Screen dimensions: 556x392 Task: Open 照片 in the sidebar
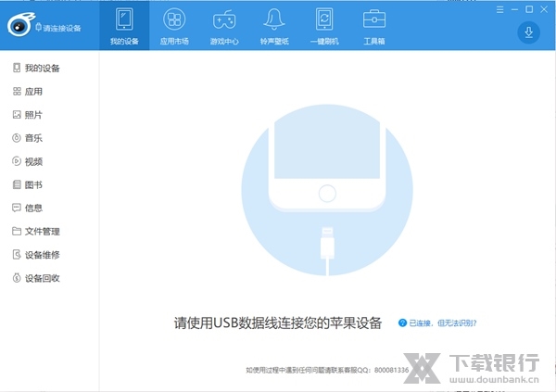point(28,115)
